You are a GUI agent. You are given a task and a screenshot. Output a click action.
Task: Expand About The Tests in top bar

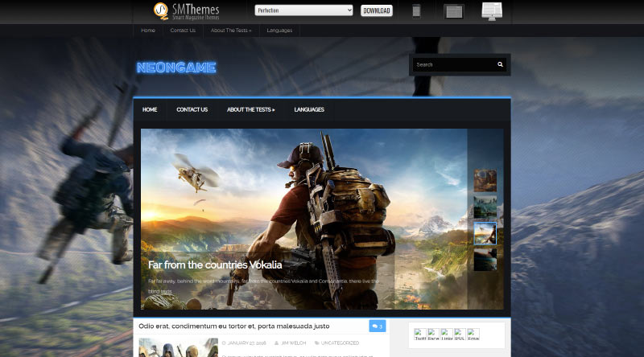click(x=231, y=31)
